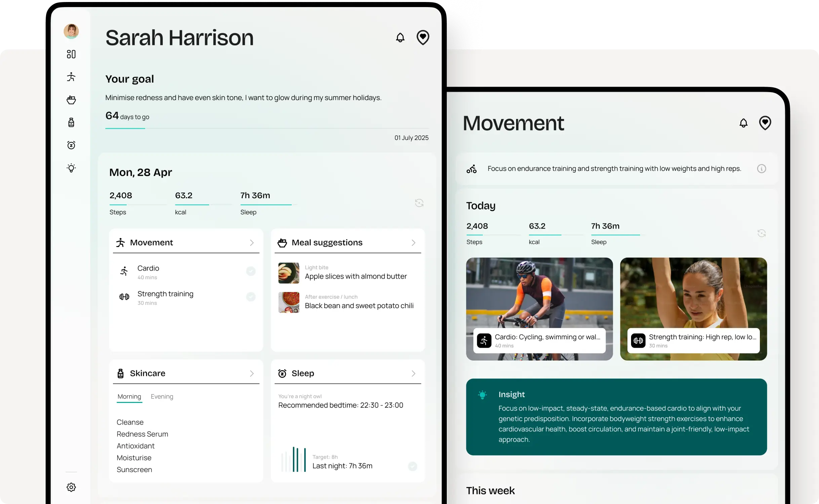Open the skincare bottle icon in sidebar

click(71, 122)
